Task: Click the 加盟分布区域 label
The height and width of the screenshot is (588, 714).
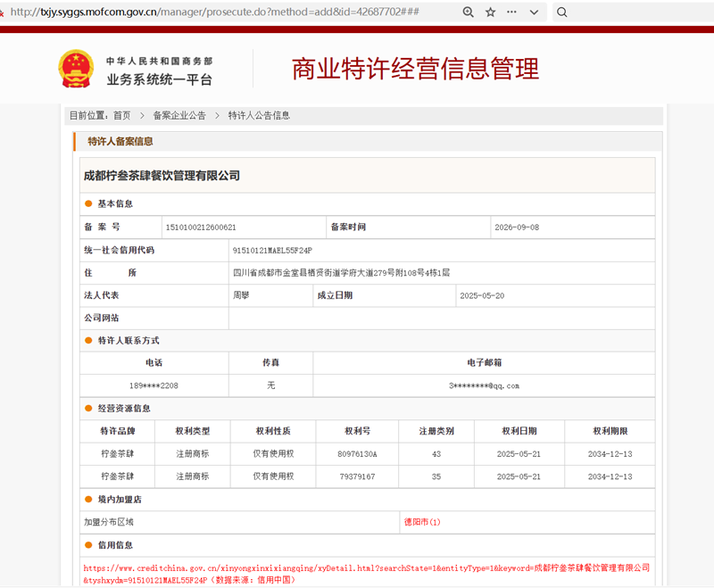Action: click(x=108, y=522)
